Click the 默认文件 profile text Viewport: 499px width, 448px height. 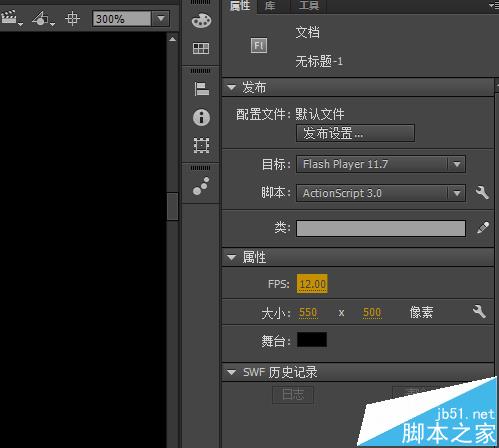[x=320, y=114]
